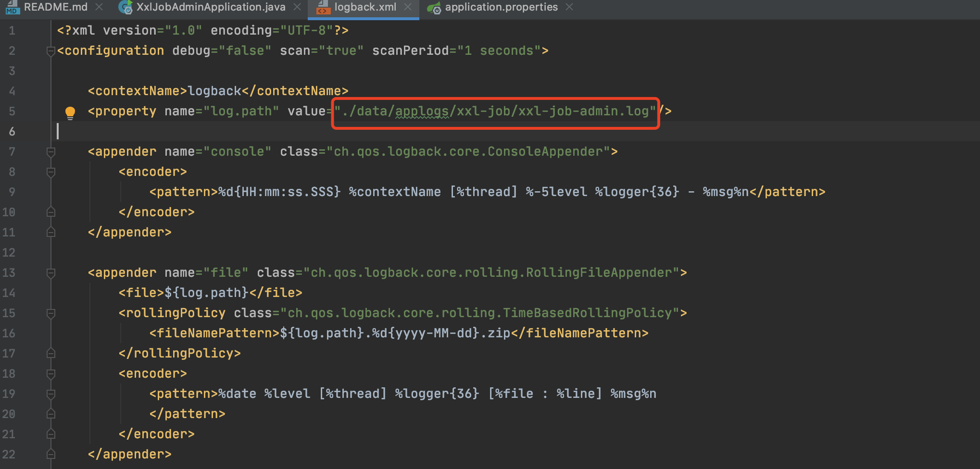980x469 pixels.
Task: Collapse the pattern fold on line 19
Action: point(51,394)
